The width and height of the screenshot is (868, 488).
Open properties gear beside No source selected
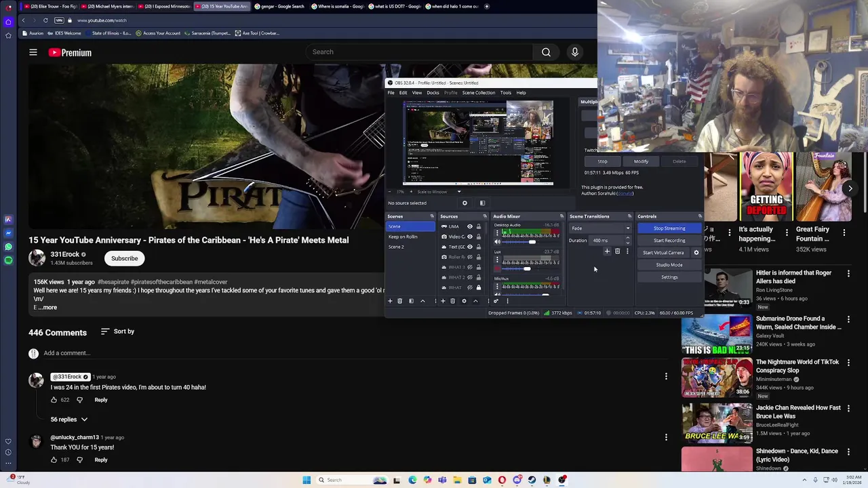click(x=465, y=203)
